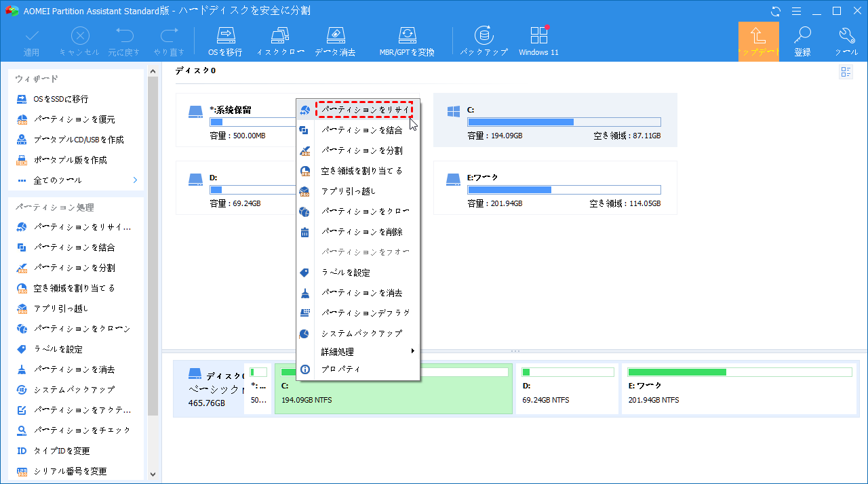
Task: Click the 適用 (Apply) toolbar icon
Action: 32,41
